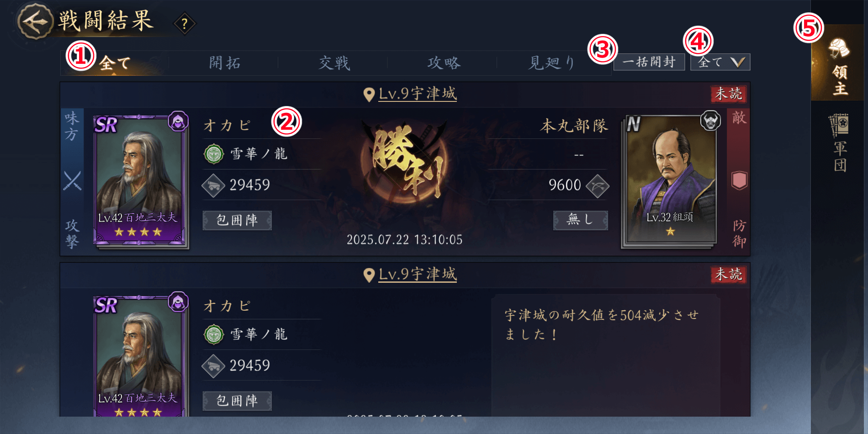
Task: Open the question mark help icon
Action: click(x=185, y=24)
